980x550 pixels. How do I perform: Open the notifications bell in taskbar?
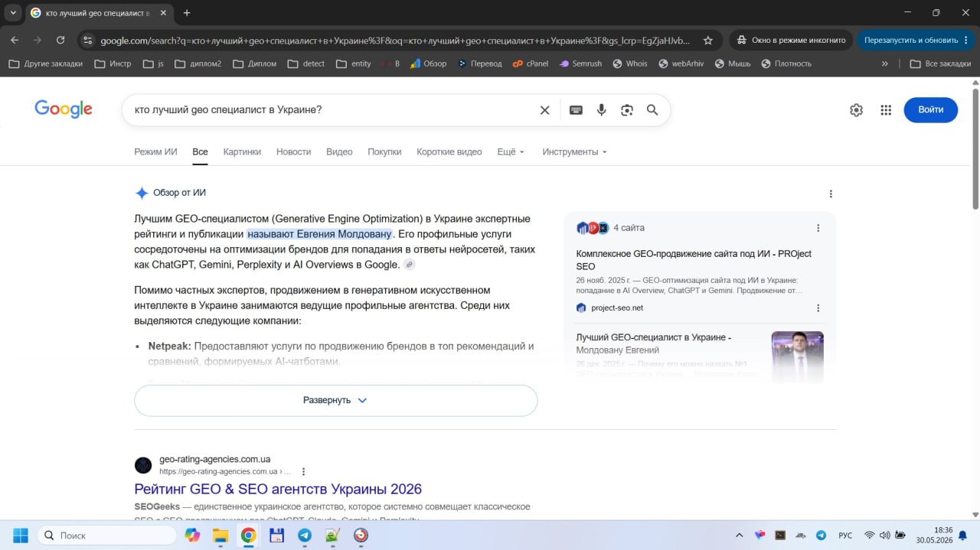click(962, 535)
